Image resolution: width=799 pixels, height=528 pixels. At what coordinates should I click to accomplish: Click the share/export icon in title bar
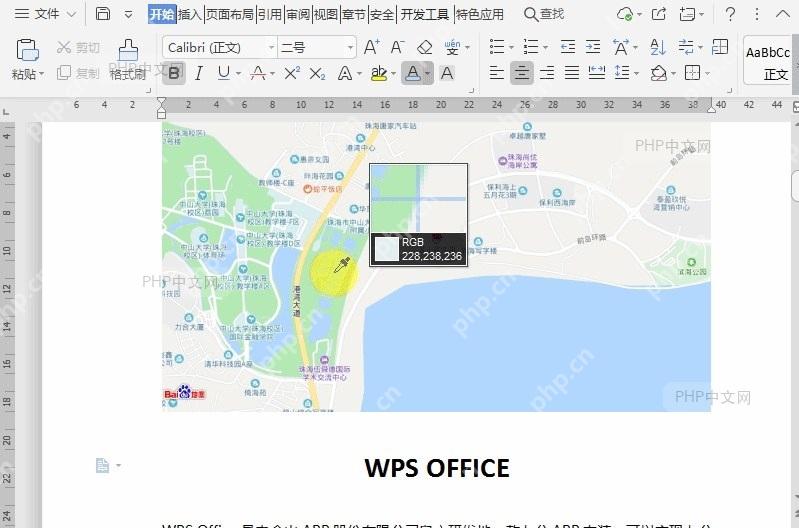click(659, 14)
